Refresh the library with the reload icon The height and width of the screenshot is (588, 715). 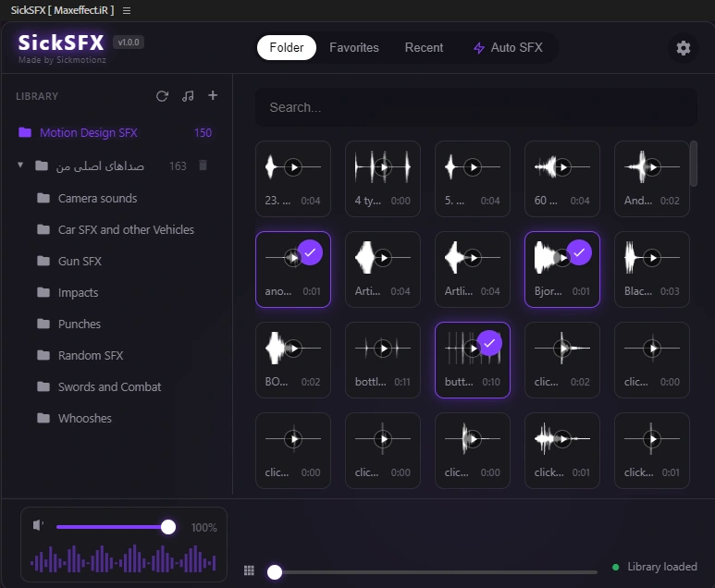click(162, 96)
